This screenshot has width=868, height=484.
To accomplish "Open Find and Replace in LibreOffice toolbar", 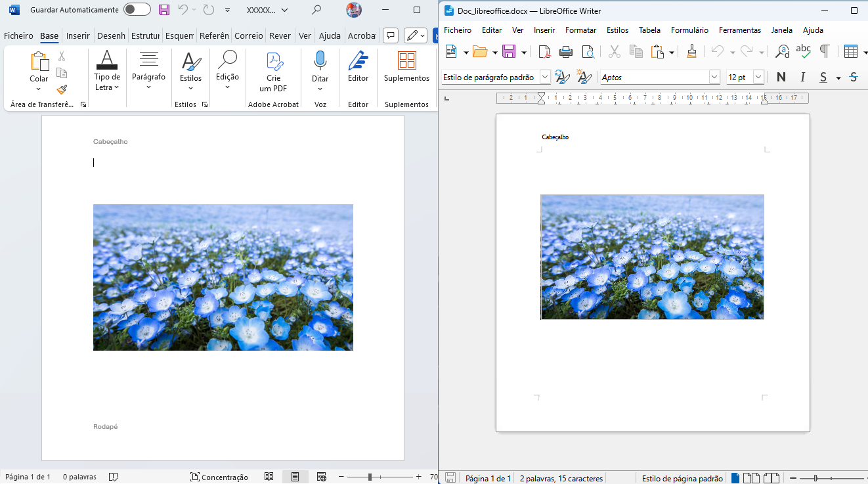I will pyautogui.click(x=782, y=51).
